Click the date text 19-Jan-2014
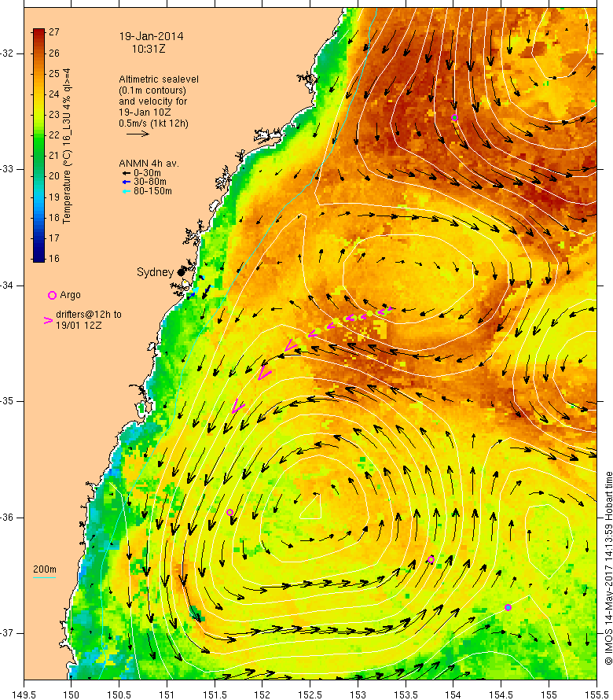 click(151, 37)
